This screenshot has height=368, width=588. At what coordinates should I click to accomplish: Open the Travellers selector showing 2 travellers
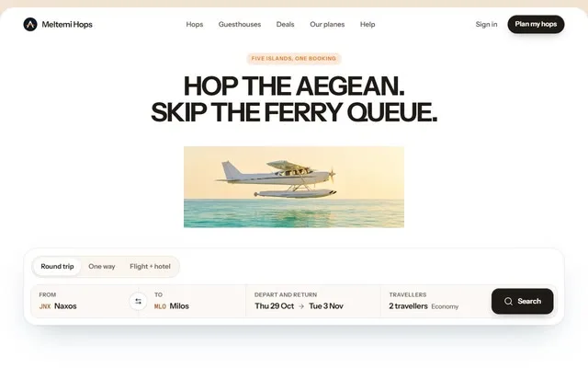435,301
